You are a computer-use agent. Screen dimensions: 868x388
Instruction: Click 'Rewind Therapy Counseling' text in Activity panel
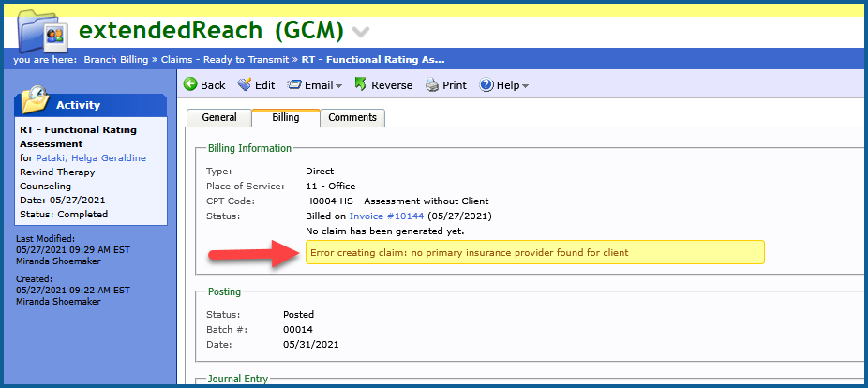(x=57, y=179)
